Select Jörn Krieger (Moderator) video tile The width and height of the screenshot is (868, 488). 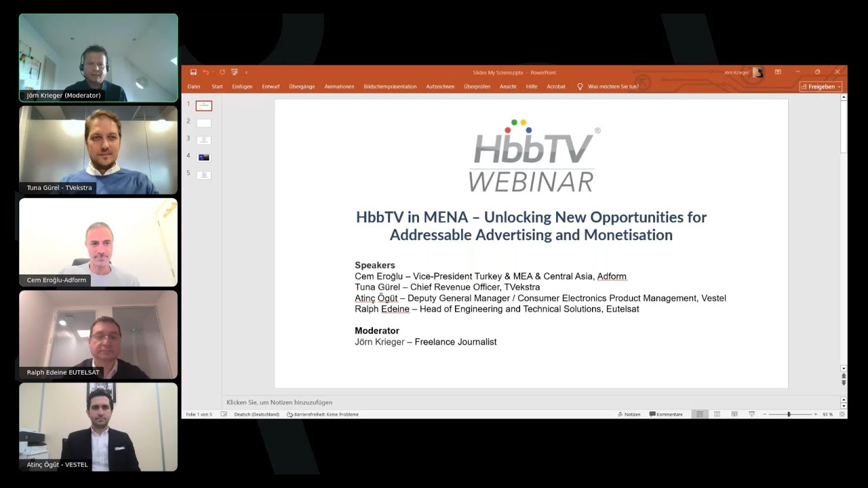pos(98,58)
